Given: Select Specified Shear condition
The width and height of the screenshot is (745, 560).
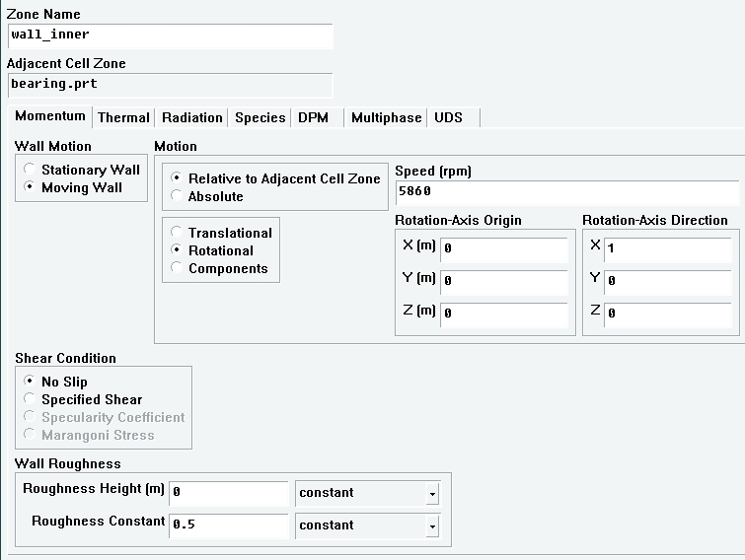Looking at the screenshot, I should (x=30, y=399).
